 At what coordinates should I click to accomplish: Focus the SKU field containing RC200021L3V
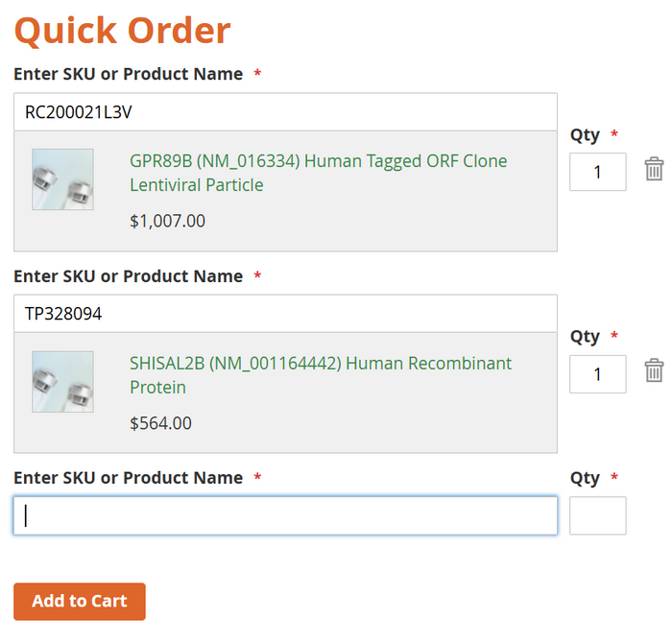285,111
